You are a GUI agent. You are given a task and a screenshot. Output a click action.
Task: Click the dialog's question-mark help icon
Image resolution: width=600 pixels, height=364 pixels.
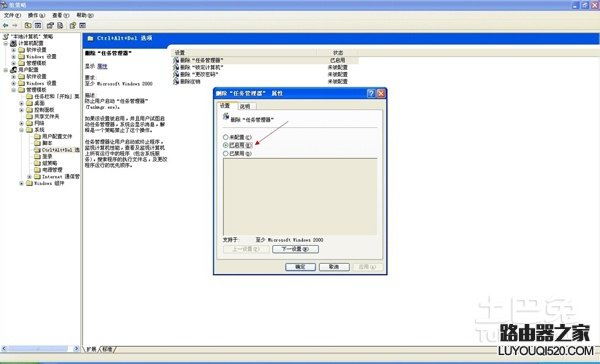point(371,93)
